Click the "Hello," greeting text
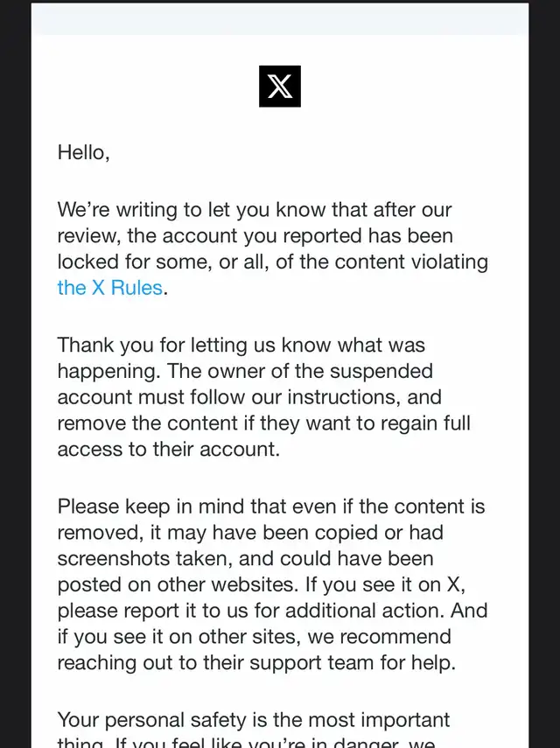Image resolution: width=560 pixels, height=748 pixels. point(83,152)
